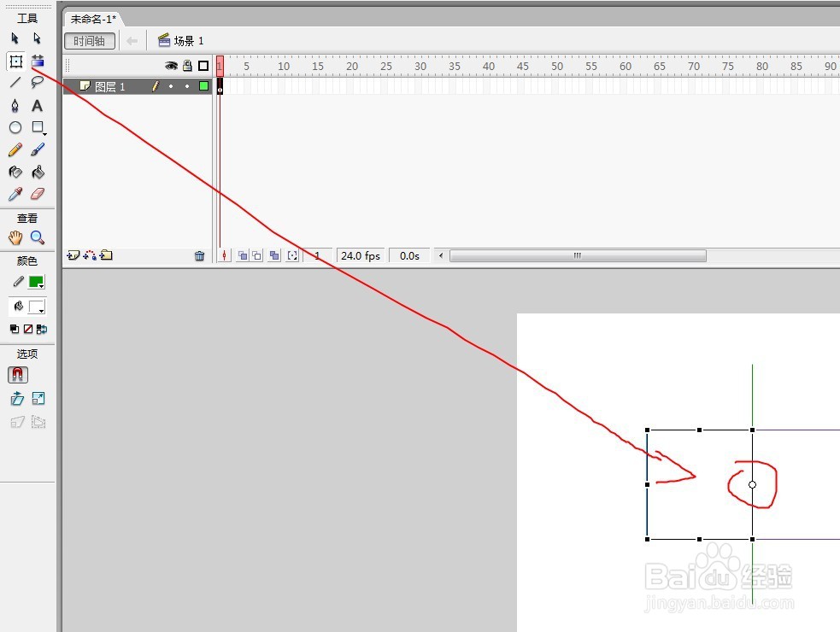The height and width of the screenshot is (632, 840).
Task: Create a new layer folder
Action: point(106,255)
